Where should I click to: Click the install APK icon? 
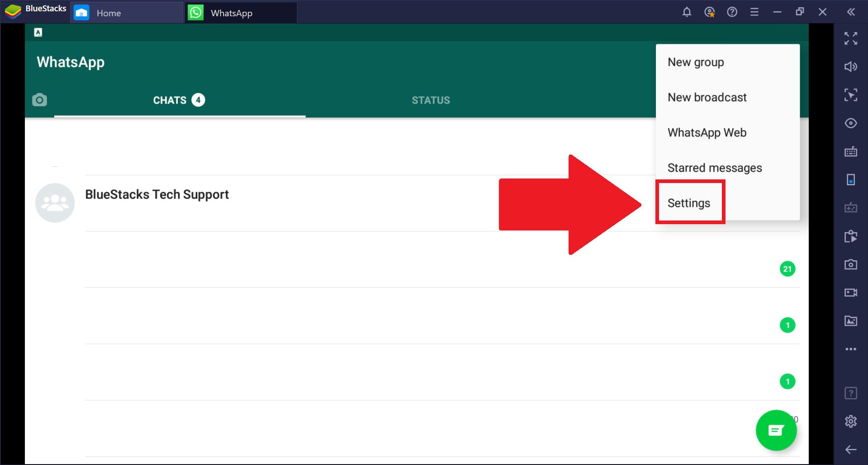coord(851,236)
